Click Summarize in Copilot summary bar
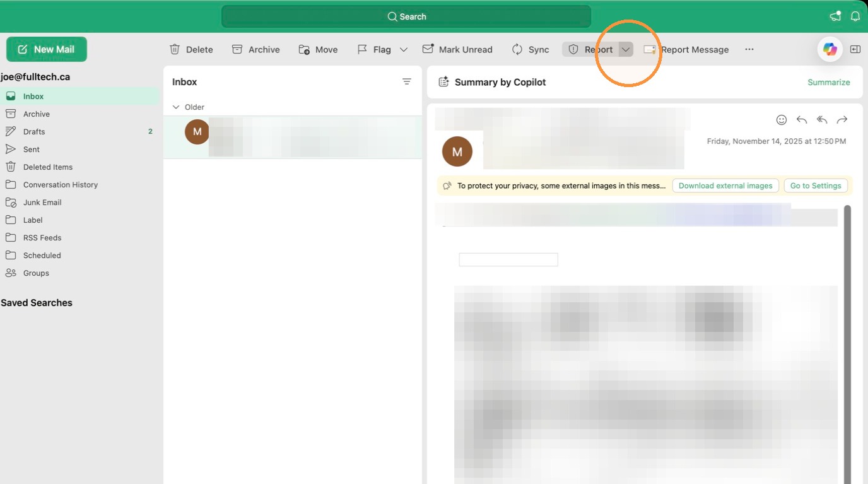 tap(829, 83)
